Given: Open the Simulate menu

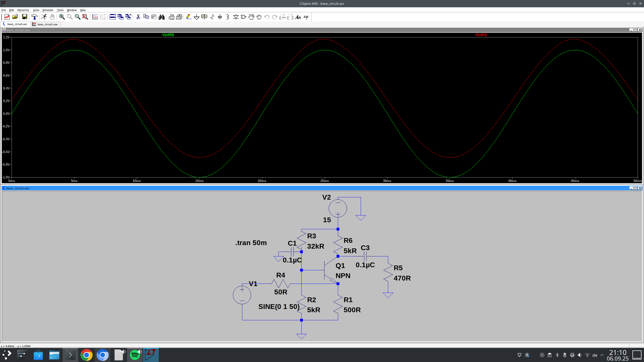Looking at the screenshot, I should [x=48, y=10].
